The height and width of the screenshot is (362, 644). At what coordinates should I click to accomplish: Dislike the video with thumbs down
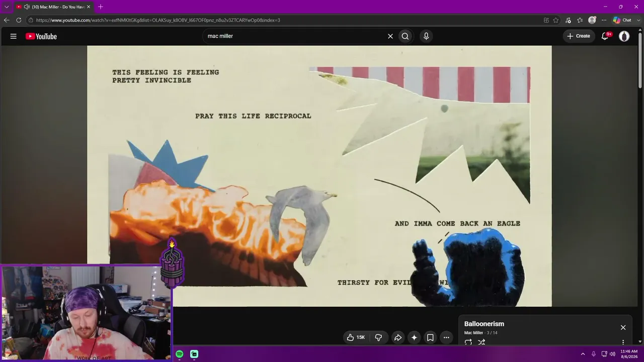[379, 337]
